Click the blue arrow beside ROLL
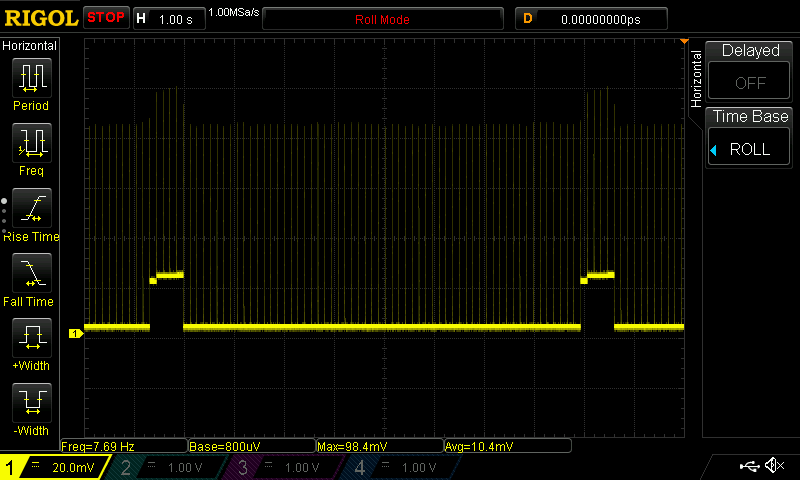The width and height of the screenshot is (800, 480). coord(713,150)
